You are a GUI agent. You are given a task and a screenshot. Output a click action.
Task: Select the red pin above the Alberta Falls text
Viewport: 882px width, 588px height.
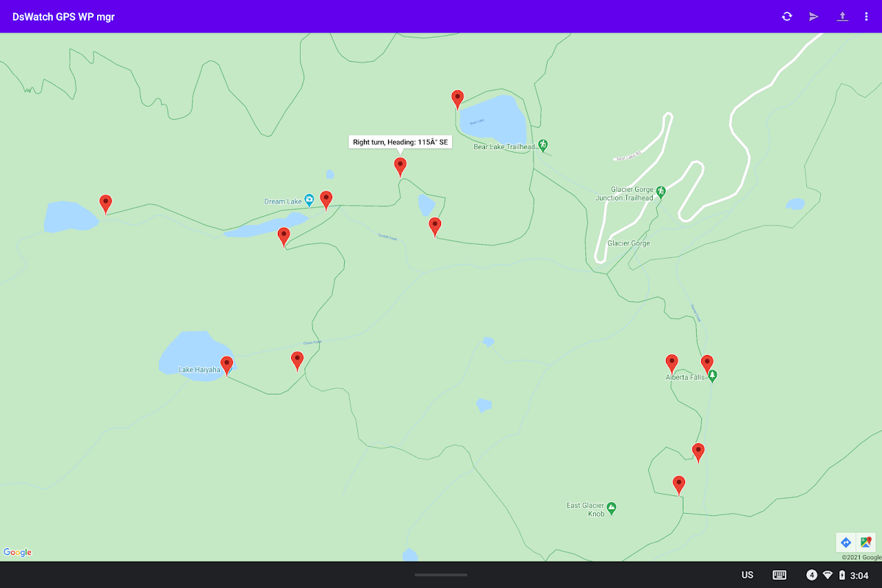tap(672, 364)
